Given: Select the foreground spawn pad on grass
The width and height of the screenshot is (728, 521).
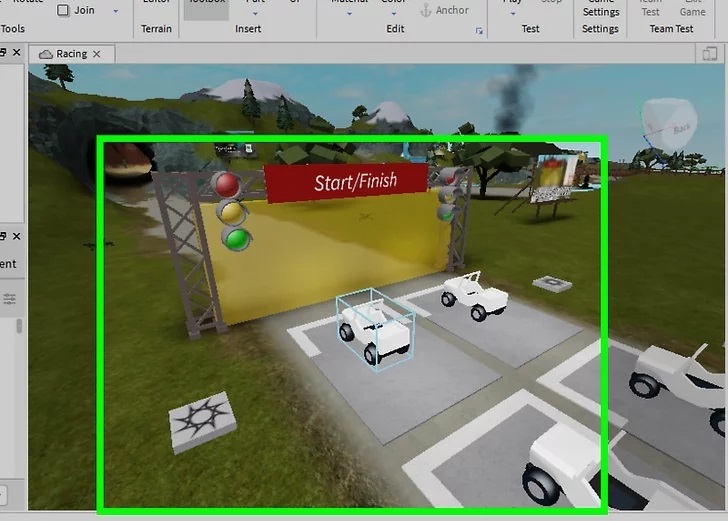Looking at the screenshot, I should pos(202,422).
